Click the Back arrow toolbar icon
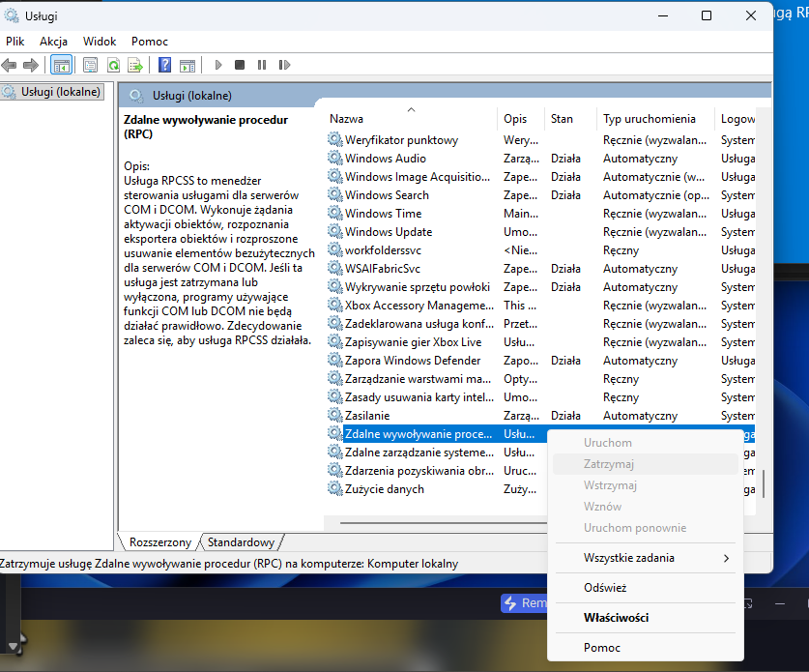The image size is (809, 672). (10, 65)
